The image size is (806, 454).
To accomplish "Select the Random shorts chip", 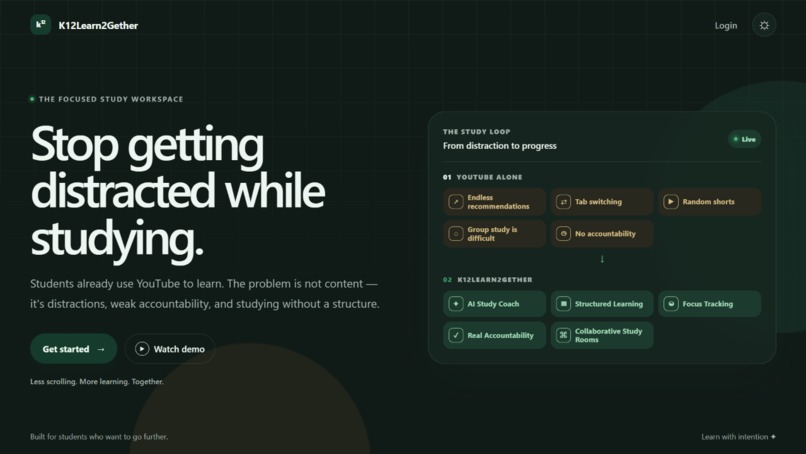I will pos(709,202).
